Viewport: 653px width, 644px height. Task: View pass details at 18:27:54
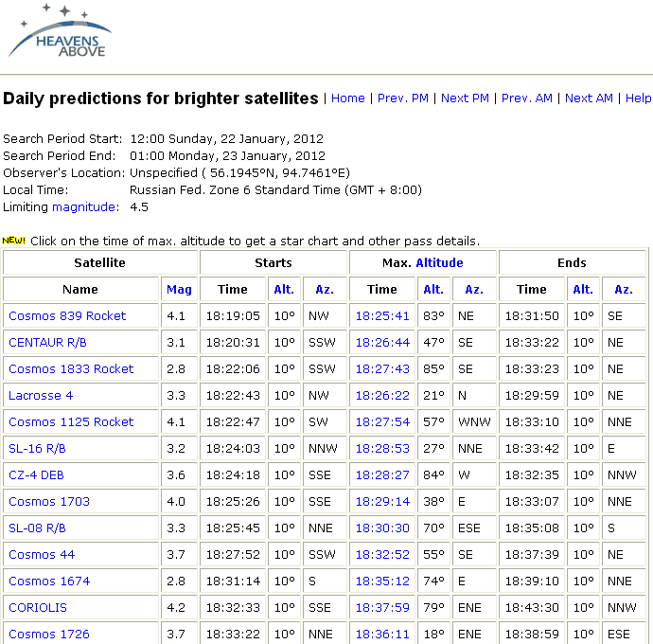pyautogui.click(x=382, y=421)
